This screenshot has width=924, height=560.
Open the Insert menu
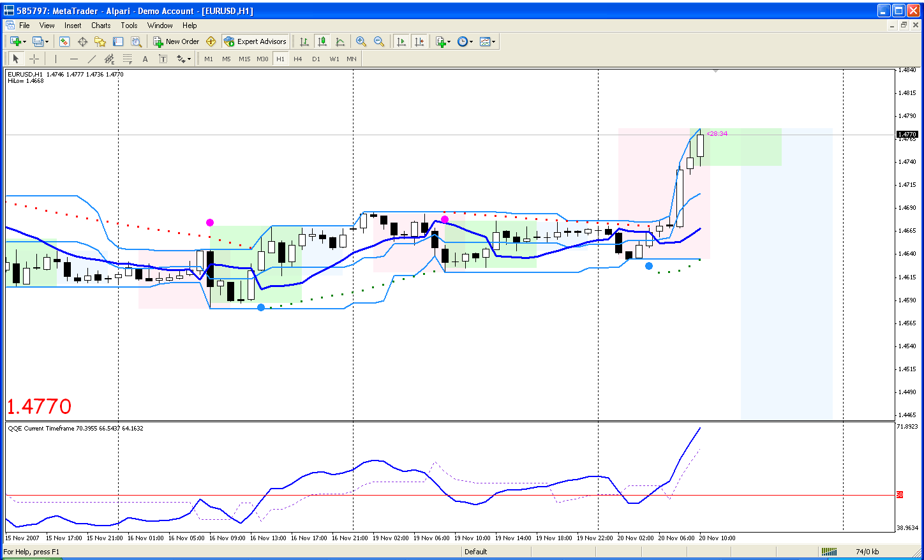(73, 26)
